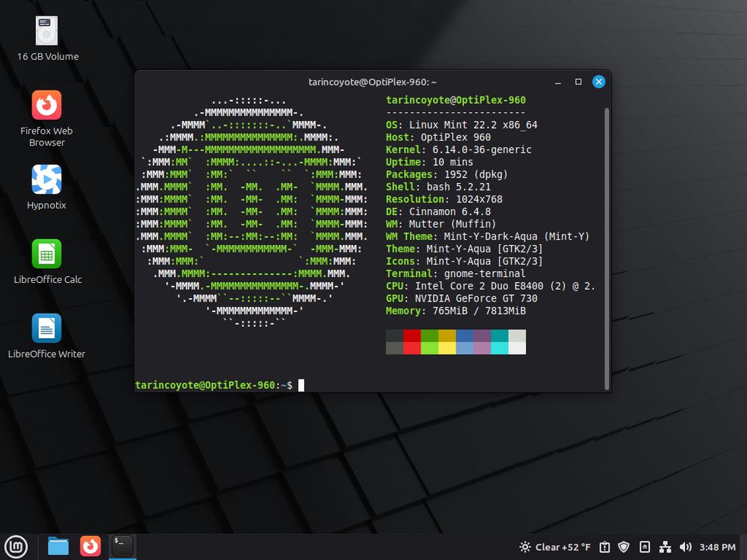Open Firefox from the taskbar
This screenshot has width=747, height=560.
point(90,547)
